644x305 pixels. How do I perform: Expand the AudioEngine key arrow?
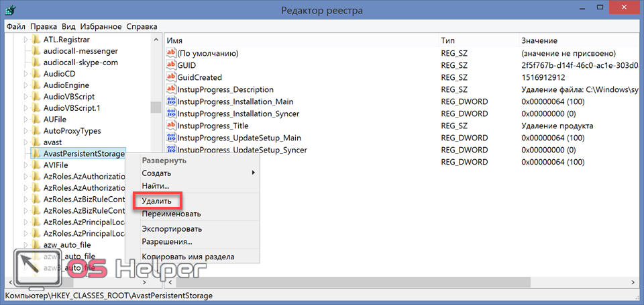click(x=25, y=85)
